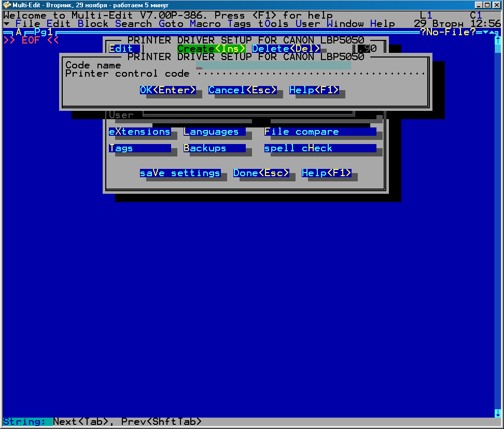Minimize the Multi-Edit window

click(479, 5)
